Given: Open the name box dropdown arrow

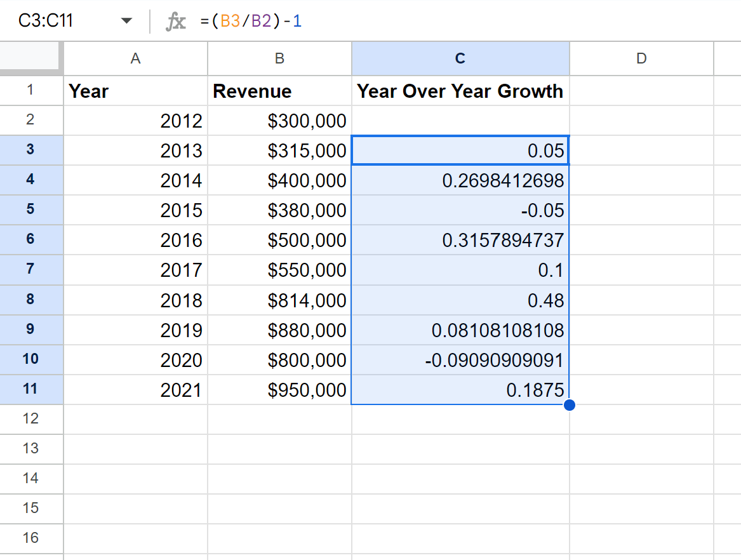Looking at the screenshot, I should (x=126, y=20).
